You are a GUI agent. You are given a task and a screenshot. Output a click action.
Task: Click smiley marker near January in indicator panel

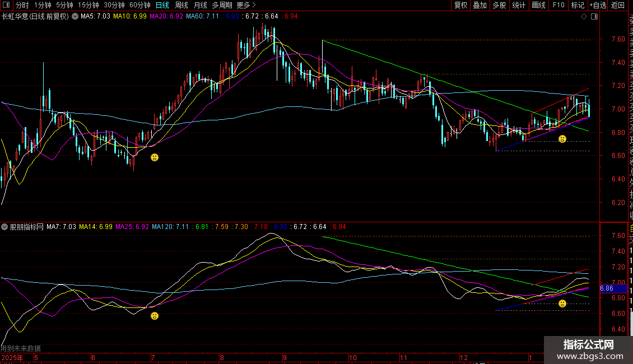(x=562, y=304)
